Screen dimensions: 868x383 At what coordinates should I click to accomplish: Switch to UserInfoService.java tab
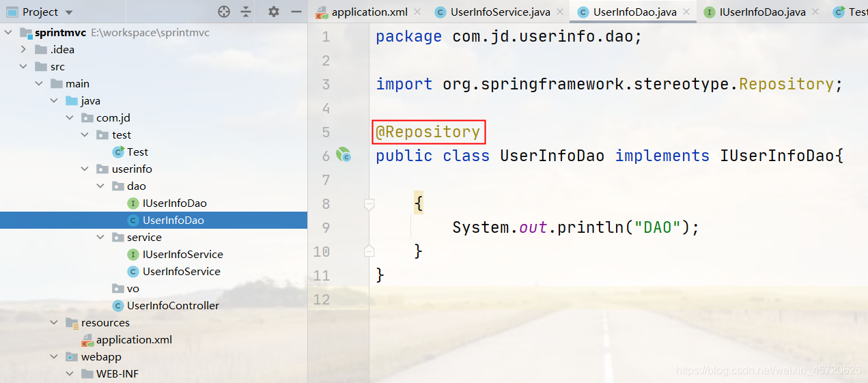click(x=501, y=12)
